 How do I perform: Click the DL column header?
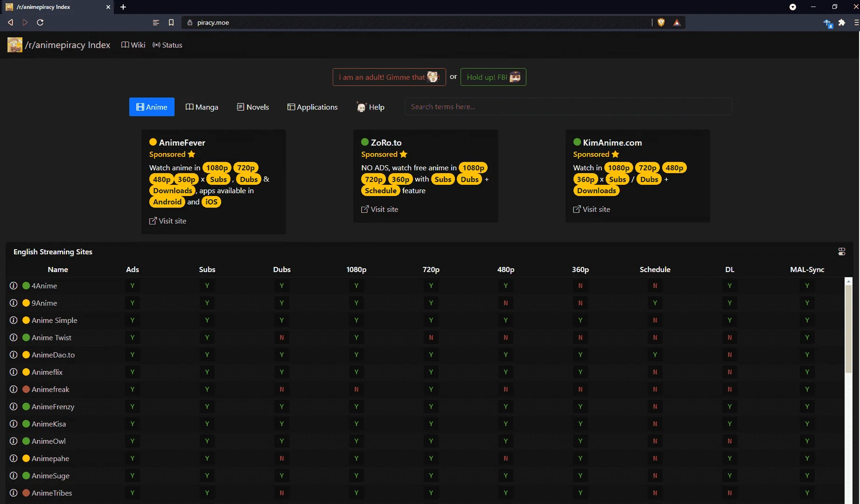pos(730,269)
